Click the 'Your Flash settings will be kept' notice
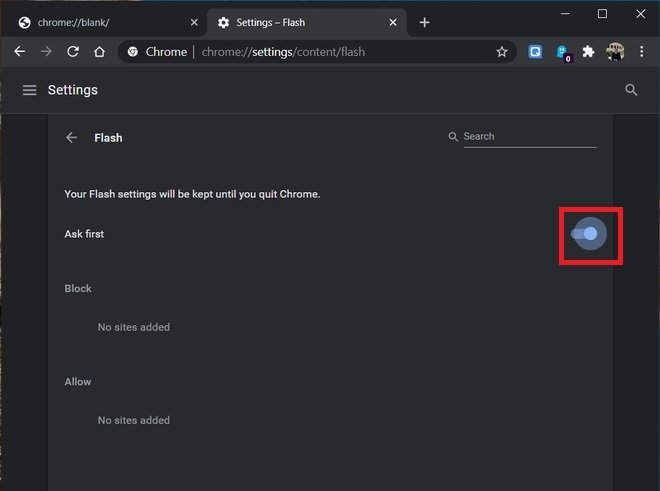 point(192,194)
